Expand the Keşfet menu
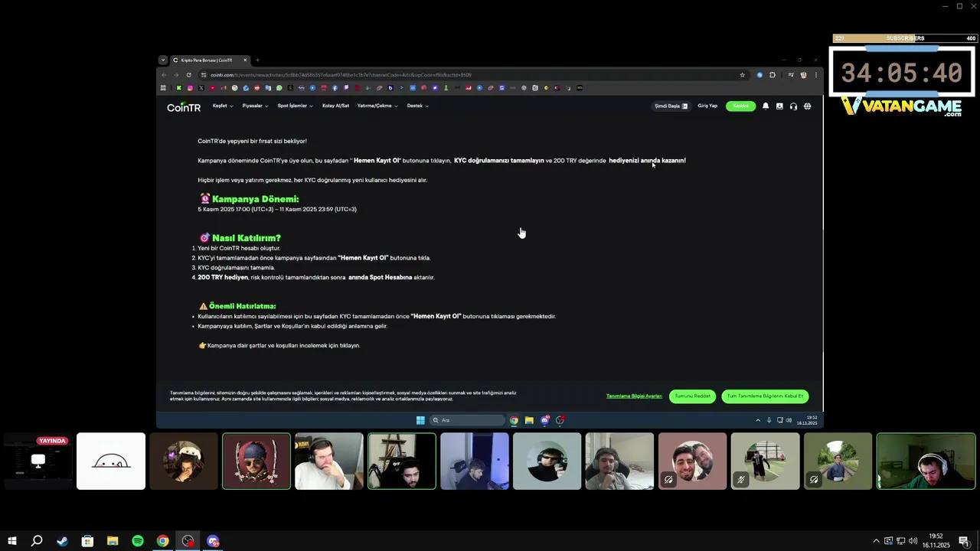The image size is (980, 551). pos(223,106)
